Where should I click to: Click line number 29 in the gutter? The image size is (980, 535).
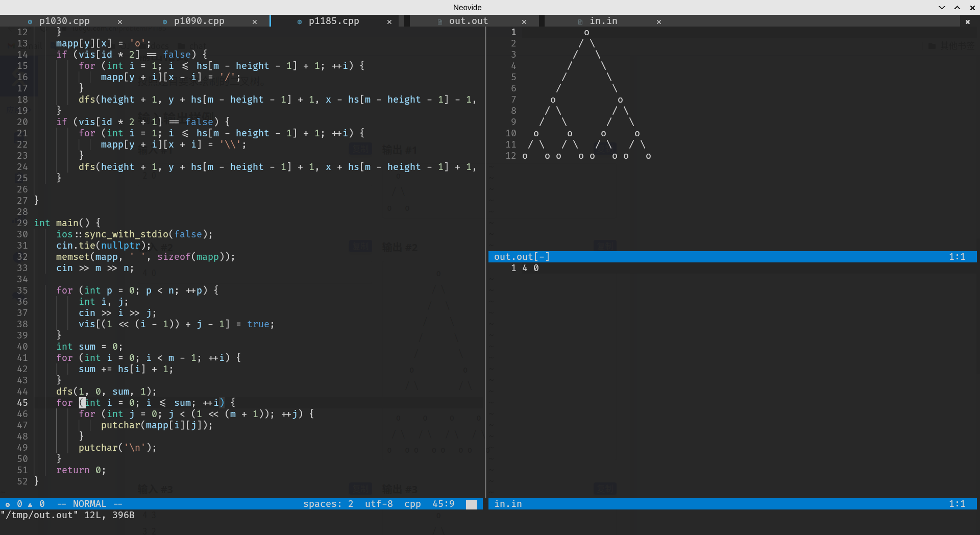tap(22, 223)
